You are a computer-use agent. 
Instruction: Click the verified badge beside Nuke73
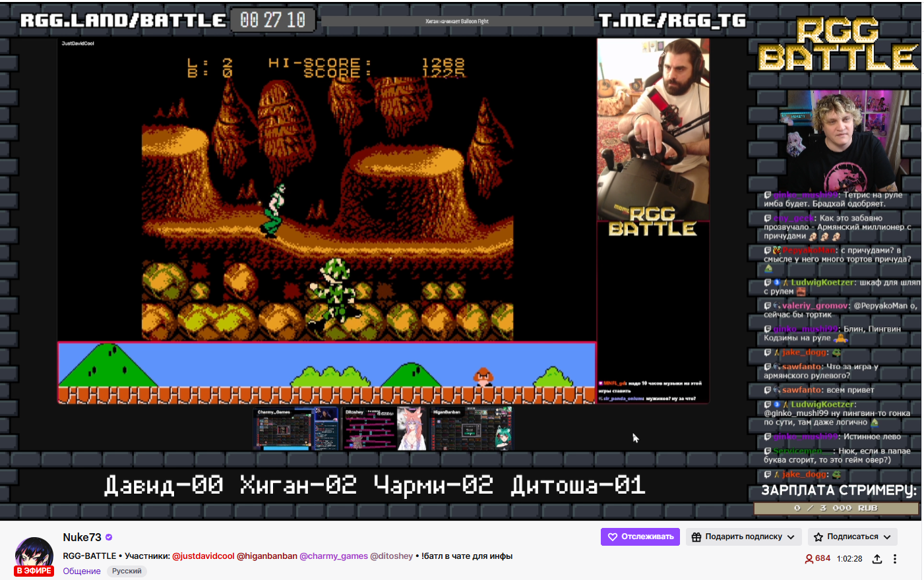click(x=109, y=537)
